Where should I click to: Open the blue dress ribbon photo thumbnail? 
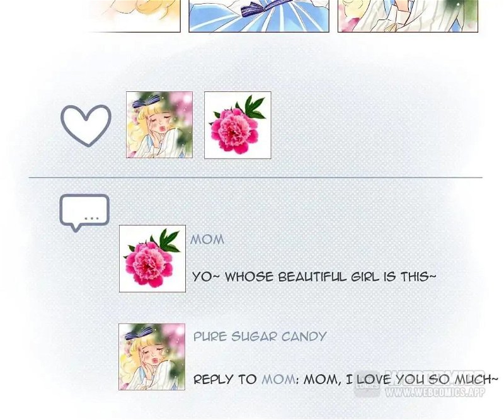pyautogui.click(x=259, y=15)
